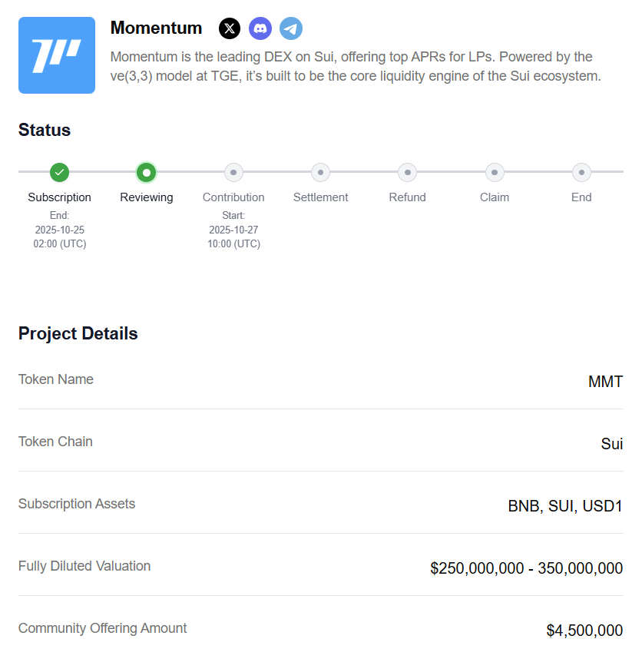Screen dimensions: 642x672
Task: Click the Settlement step marker
Action: pyautogui.click(x=320, y=172)
